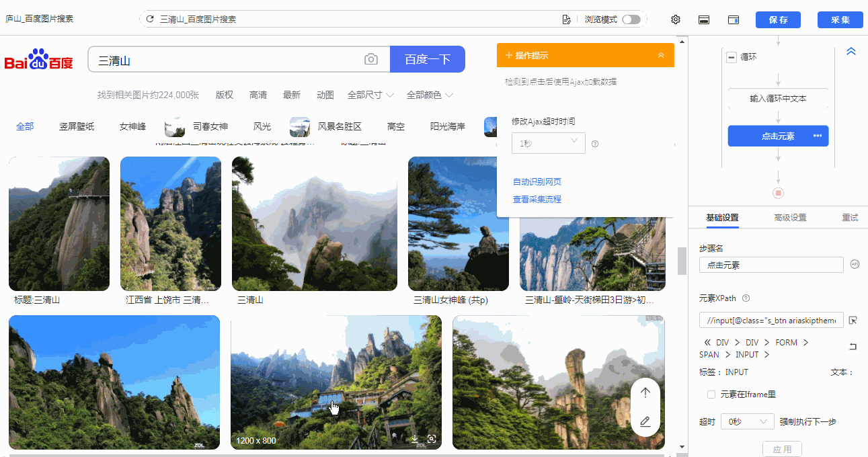Click the camera image-search icon in search box
This screenshot has width=868, height=457.
pyautogui.click(x=371, y=59)
